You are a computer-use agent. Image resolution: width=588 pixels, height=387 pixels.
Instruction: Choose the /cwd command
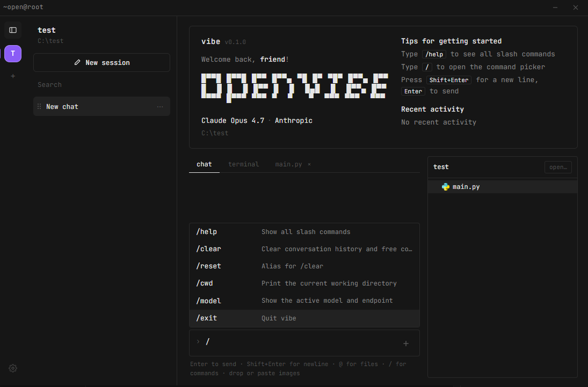click(x=304, y=283)
